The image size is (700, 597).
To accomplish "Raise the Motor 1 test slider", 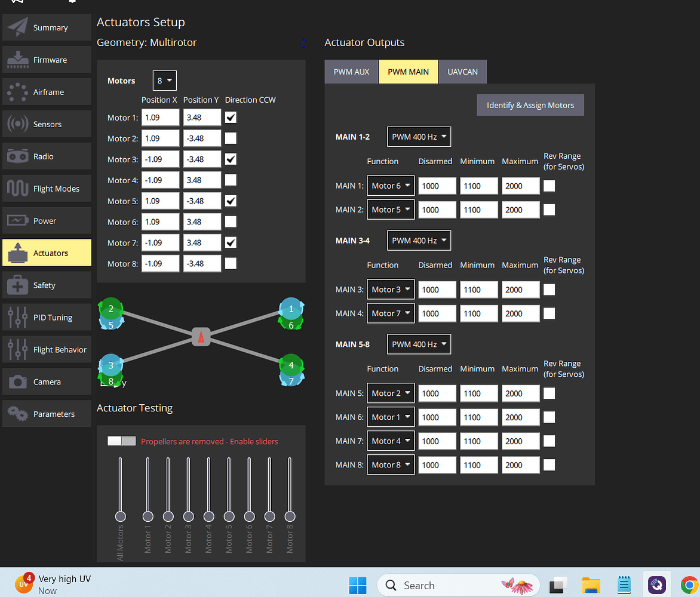I will point(148,516).
